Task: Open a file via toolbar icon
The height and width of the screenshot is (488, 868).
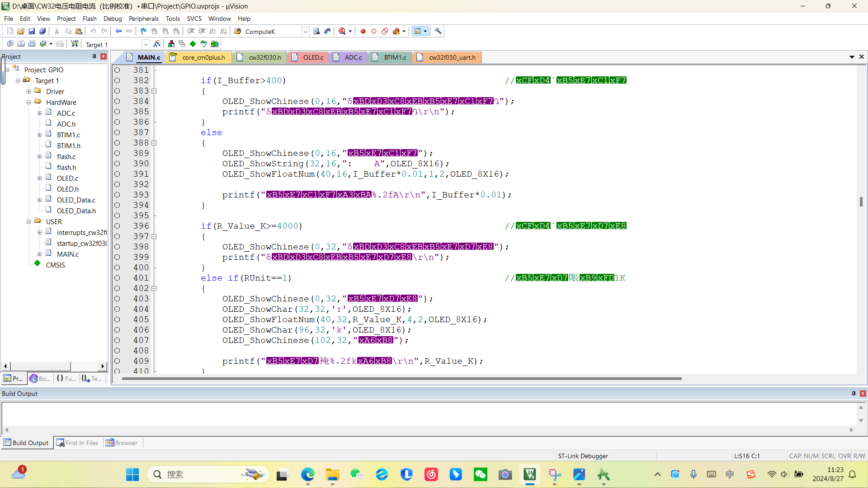Action: coord(21,31)
